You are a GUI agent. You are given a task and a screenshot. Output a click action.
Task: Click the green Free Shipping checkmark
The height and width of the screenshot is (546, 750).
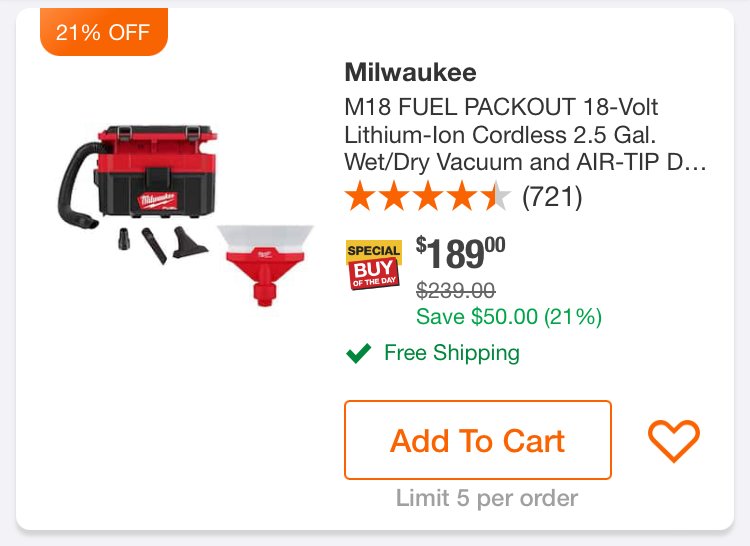click(358, 353)
